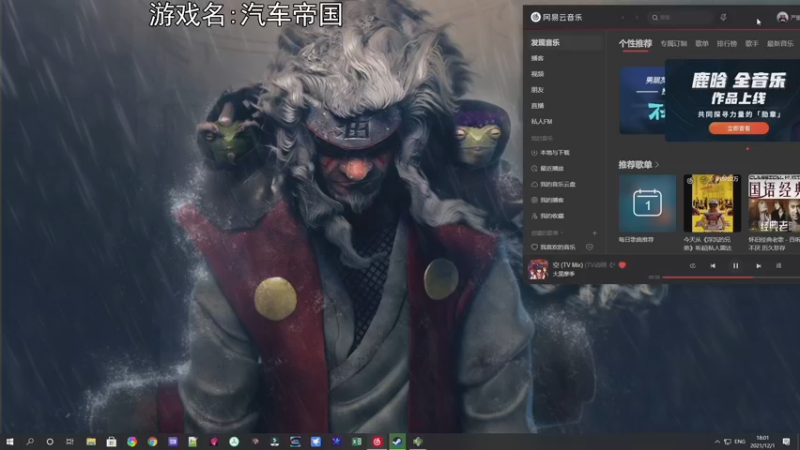800x450 pixels.
Task: Open File Explorer from the taskbar
Action: 91,442
